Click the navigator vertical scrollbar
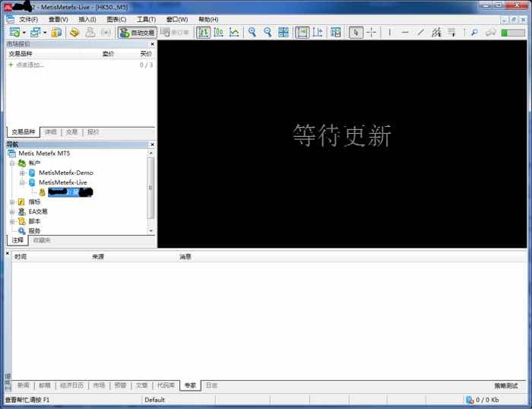 (x=151, y=188)
